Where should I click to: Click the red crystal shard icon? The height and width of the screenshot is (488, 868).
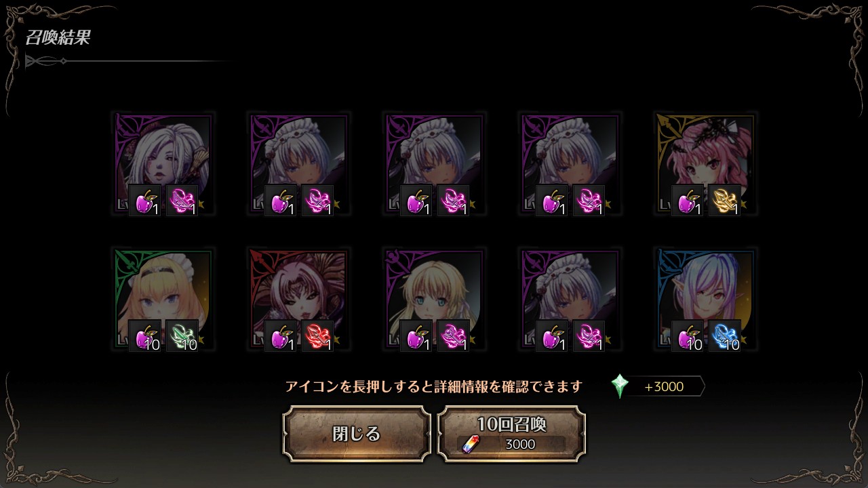point(317,336)
